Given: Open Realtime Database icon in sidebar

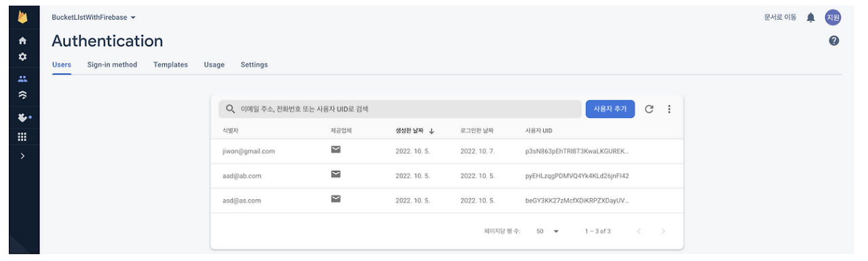Looking at the screenshot, I should point(22,95).
